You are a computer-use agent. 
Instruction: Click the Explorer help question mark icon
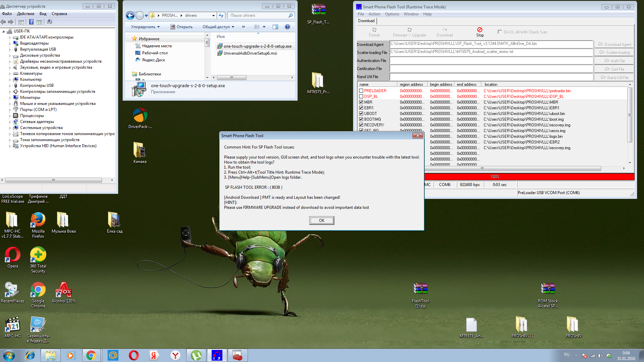click(287, 27)
